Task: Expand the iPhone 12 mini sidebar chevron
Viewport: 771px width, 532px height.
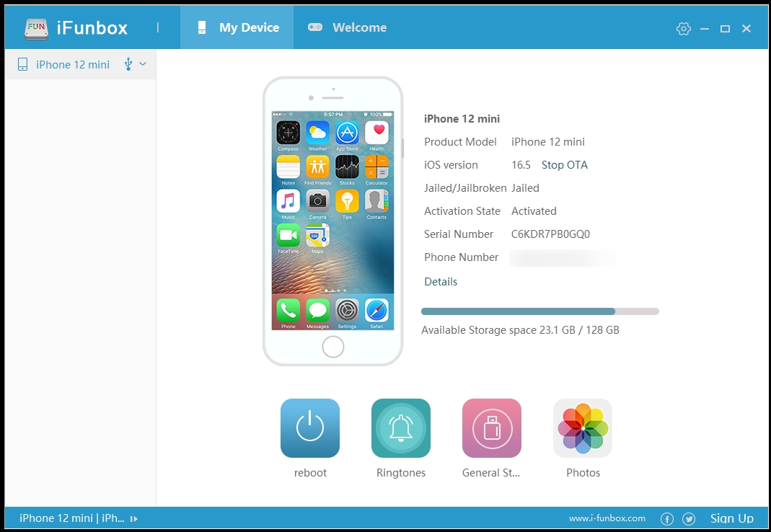Action: click(x=143, y=64)
